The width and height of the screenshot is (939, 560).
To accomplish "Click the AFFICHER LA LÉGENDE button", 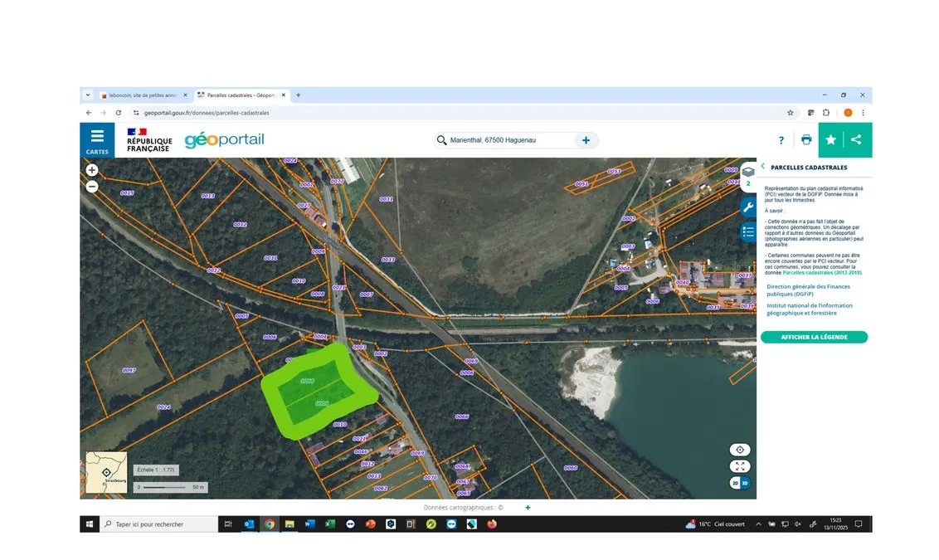I will pyautogui.click(x=814, y=337).
